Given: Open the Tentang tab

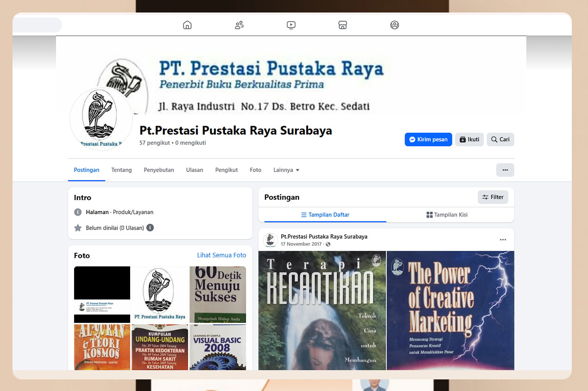Looking at the screenshot, I should click(121, 170).
